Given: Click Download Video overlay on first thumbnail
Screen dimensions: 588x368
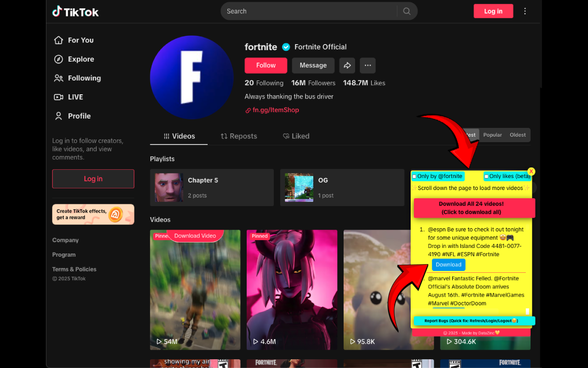Looking at the screenshot, I should click(x=195, y=236).
